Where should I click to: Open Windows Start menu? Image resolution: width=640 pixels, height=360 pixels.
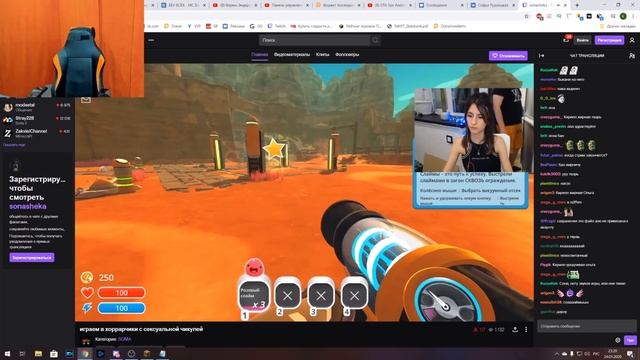pos(7,353)
